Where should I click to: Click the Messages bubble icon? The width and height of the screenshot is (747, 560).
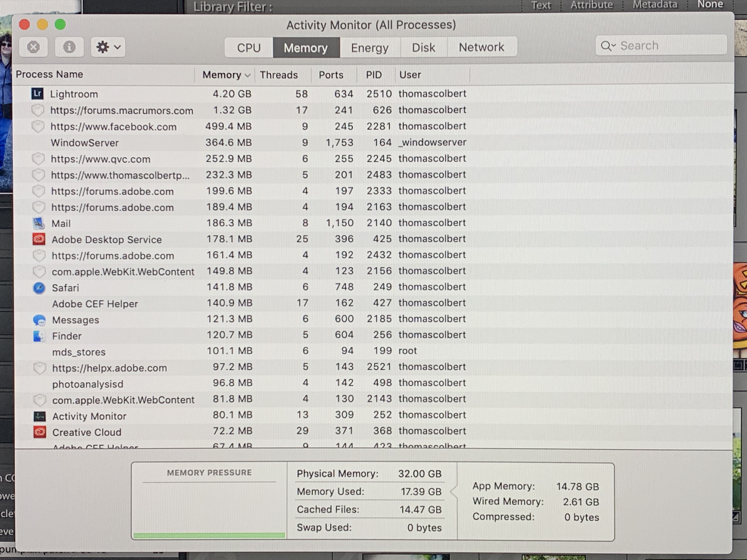[39, 320]
